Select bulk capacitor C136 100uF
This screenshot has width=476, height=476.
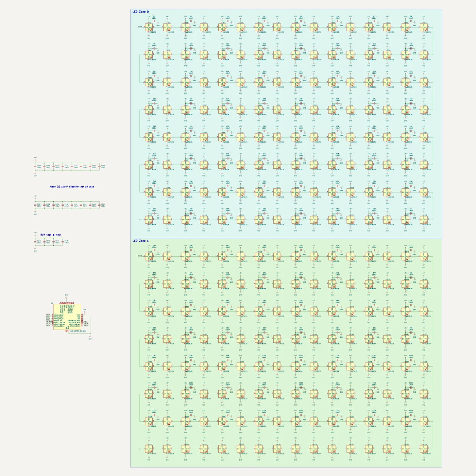tap(99, 167)
